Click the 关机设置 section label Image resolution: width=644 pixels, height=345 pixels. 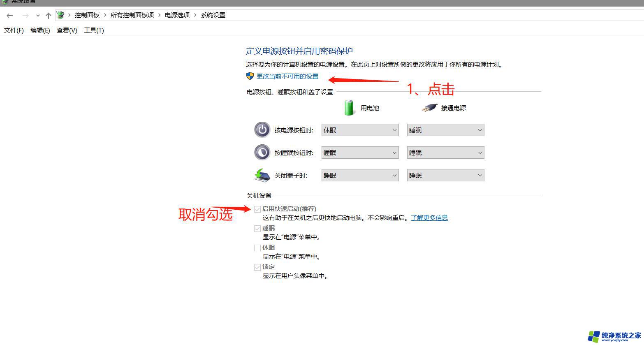[x=259, y=195]
